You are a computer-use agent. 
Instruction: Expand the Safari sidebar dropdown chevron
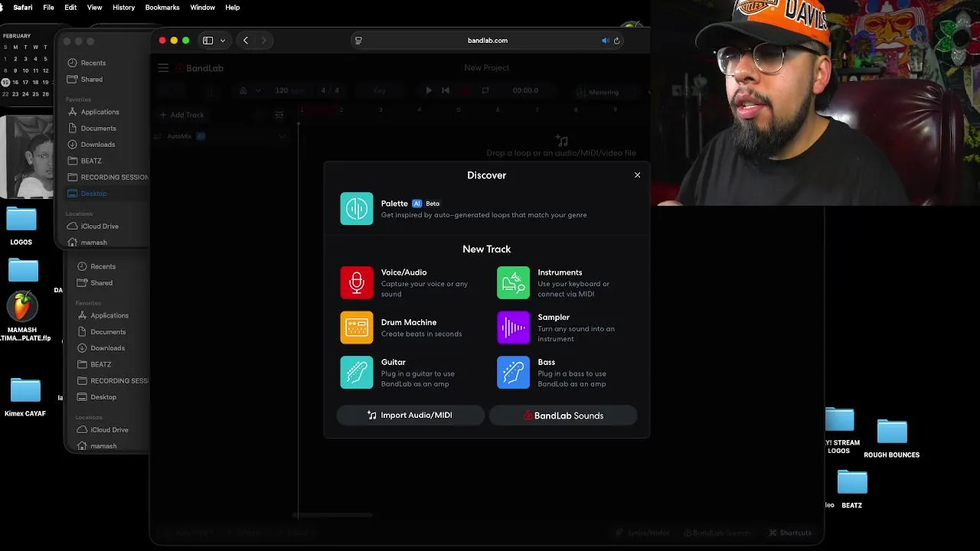pyautogui.click(x=223, y=41)
